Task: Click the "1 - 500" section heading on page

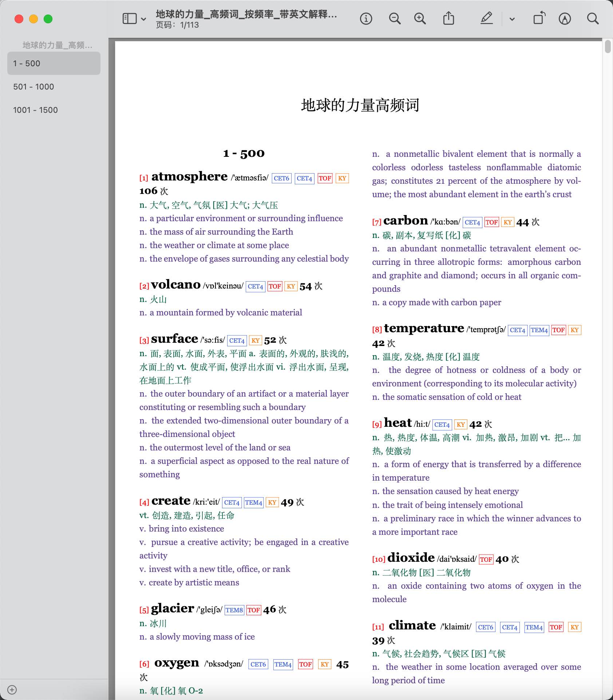Action: (x=244, y=153)
